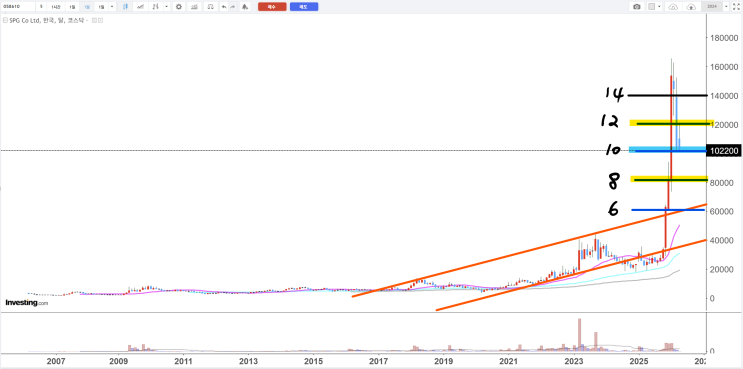Take a chart snapshot with camera icon

click(x=636, y=7)
